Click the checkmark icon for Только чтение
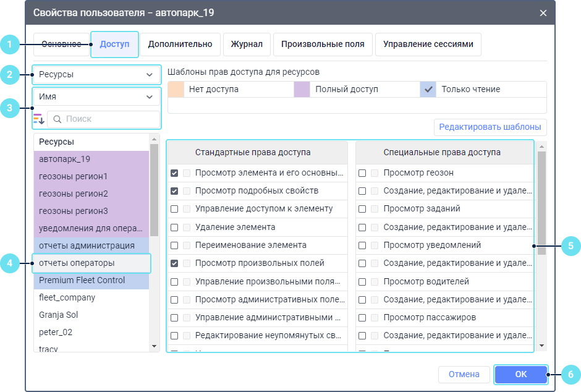Image resolution: width=581 pixels, height=392 pixels. click(x=428, y=89)
